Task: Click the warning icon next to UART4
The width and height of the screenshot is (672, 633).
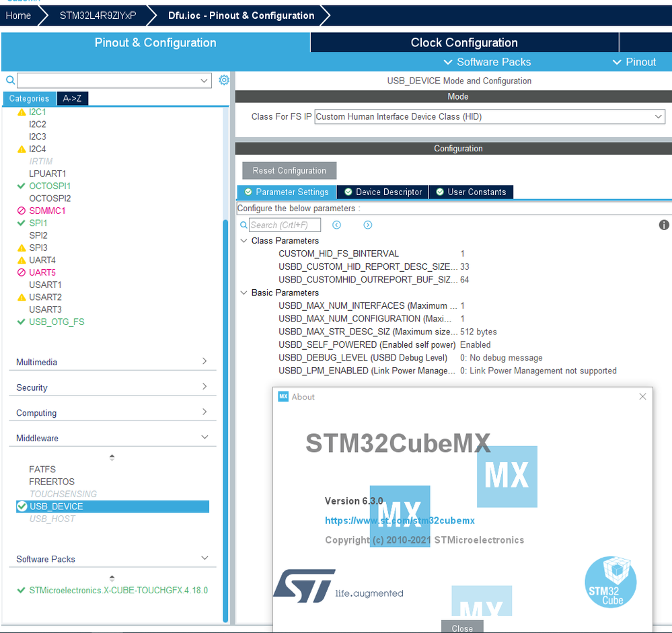Action: click(x=22, y=260)
